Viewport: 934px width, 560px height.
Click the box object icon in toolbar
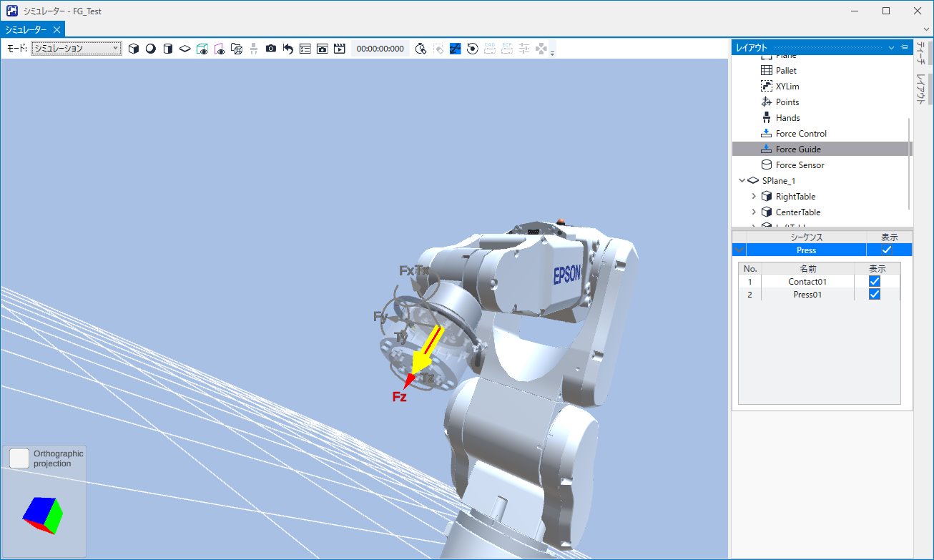pos(133,49)
